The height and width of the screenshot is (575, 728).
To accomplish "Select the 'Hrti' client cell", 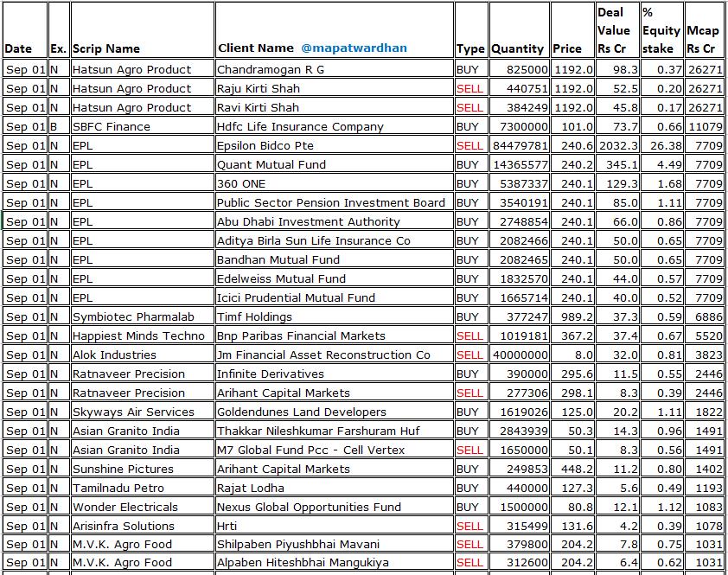I will (335, 526).
